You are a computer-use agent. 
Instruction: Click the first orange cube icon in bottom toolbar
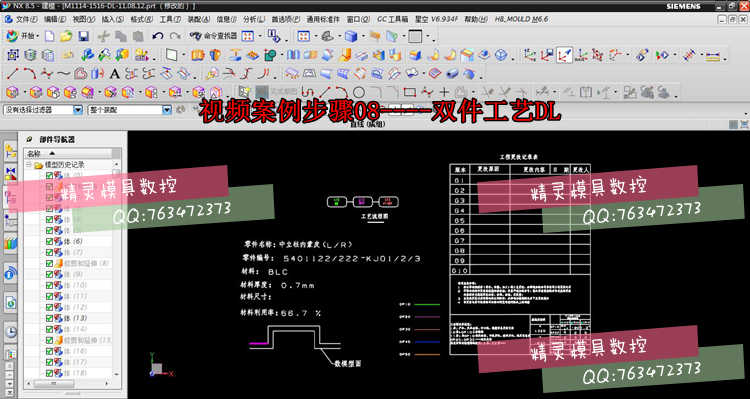point(12,92)
